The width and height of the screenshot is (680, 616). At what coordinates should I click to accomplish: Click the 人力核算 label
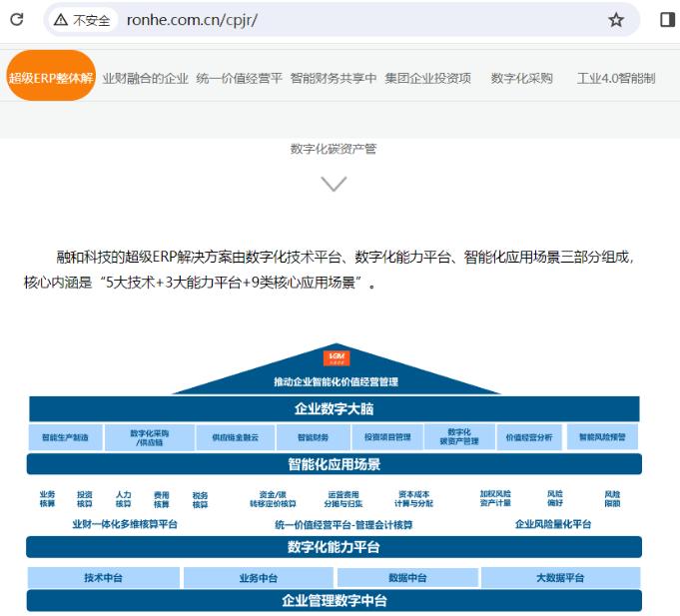tap(123, 499)
